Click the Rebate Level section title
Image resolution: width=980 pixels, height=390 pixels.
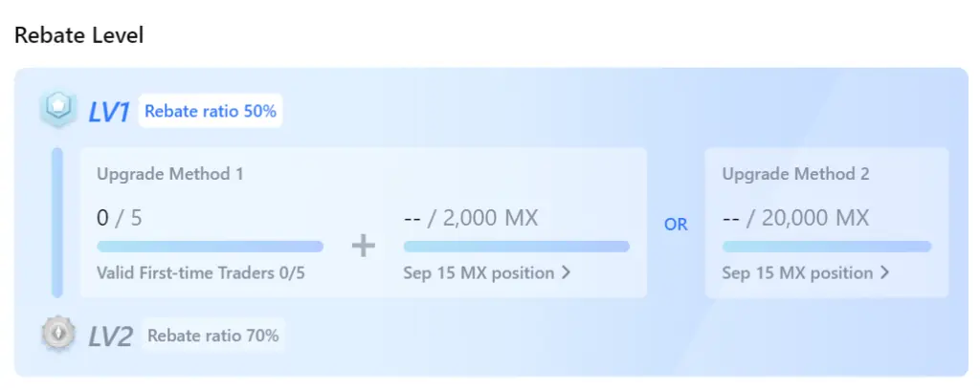tap(78, 35)
